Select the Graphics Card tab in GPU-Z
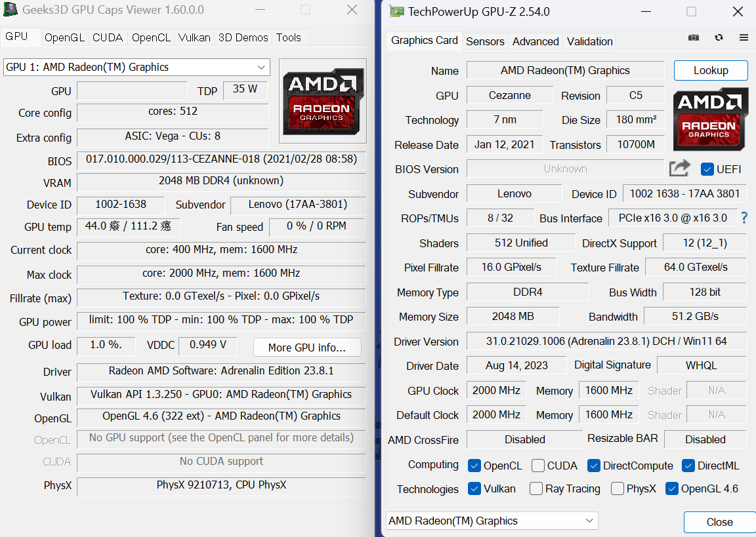Viewport: 756px width, 537px height. (425, 41)
